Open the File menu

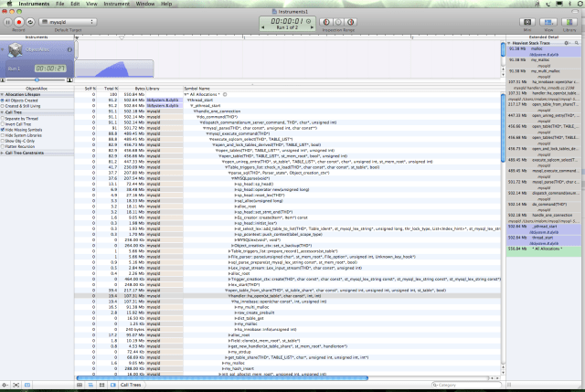[60, 4]
